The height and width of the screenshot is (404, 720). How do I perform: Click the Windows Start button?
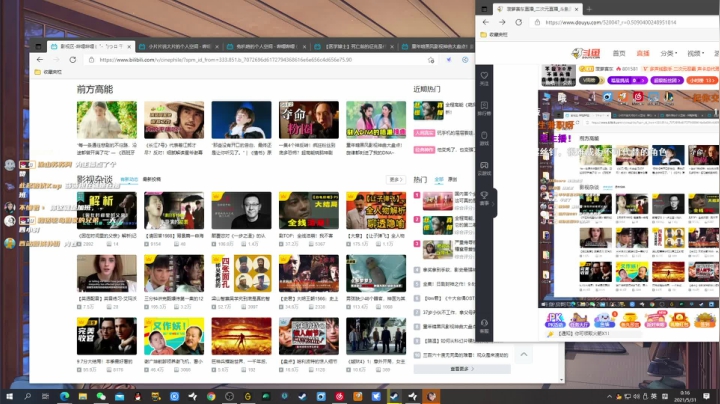coord(9,396)
